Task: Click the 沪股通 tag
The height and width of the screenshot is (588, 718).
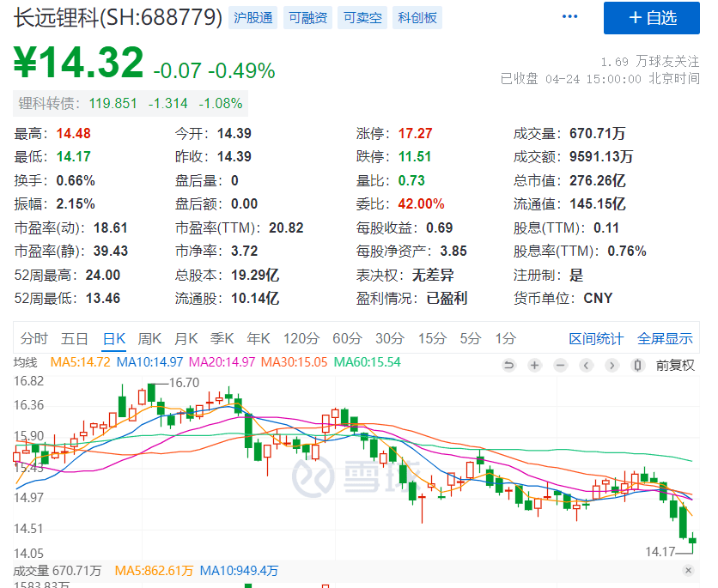Action: (253, 18)
